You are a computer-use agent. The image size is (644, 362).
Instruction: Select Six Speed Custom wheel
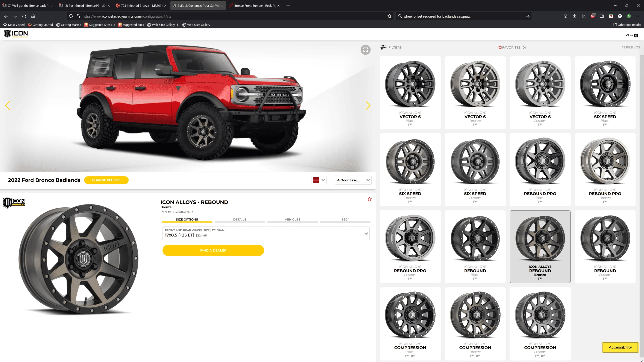coord(475,170)
